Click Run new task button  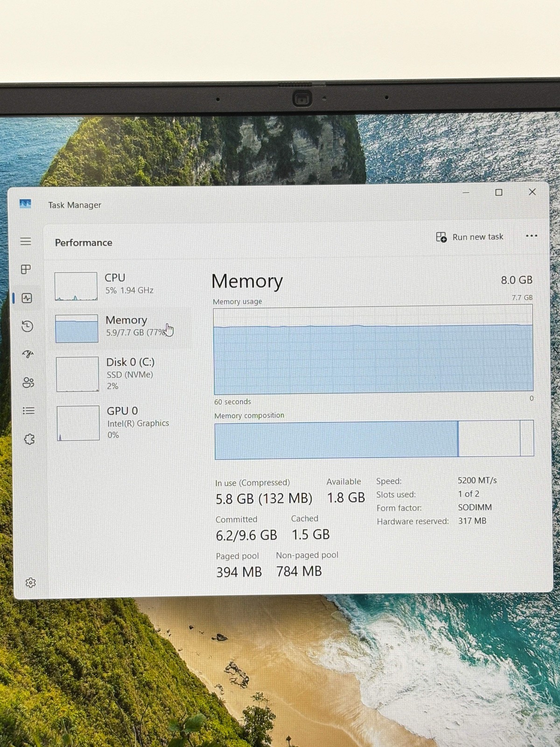pyautogui.click(x=469, y=237)
